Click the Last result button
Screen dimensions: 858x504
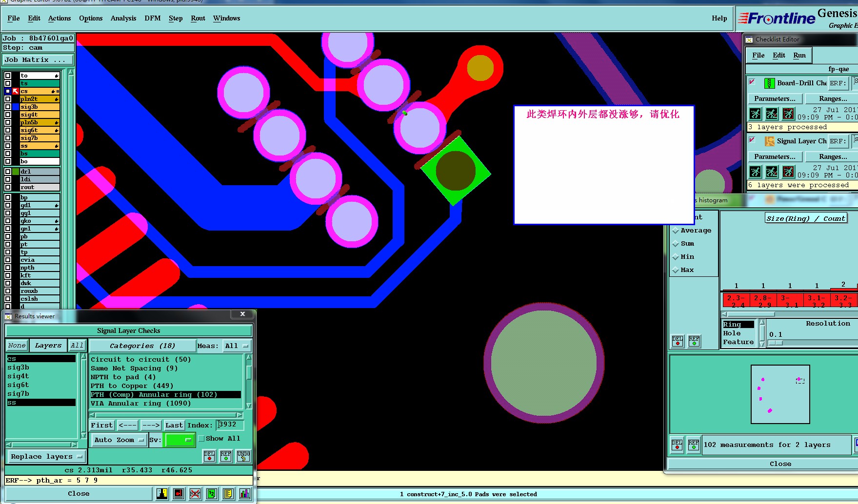coord(174,426)
